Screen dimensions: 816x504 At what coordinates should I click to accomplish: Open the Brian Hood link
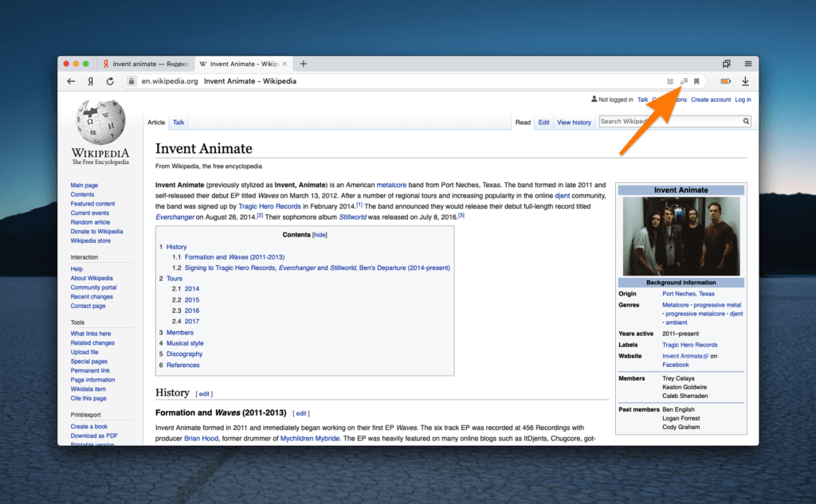(x=202, y=439)
